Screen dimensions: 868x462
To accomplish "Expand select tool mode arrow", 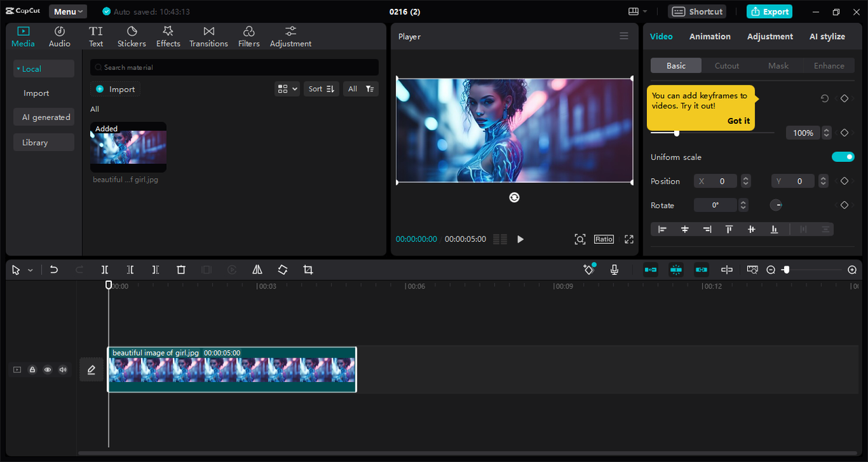I will (x=31, y=270).
